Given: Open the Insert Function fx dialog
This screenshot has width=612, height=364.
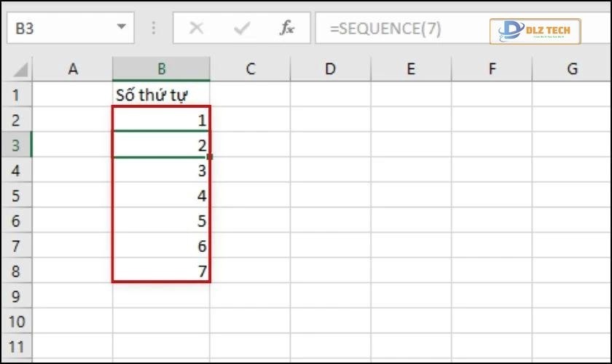Looking at the screenshot, I should [287, 28].
